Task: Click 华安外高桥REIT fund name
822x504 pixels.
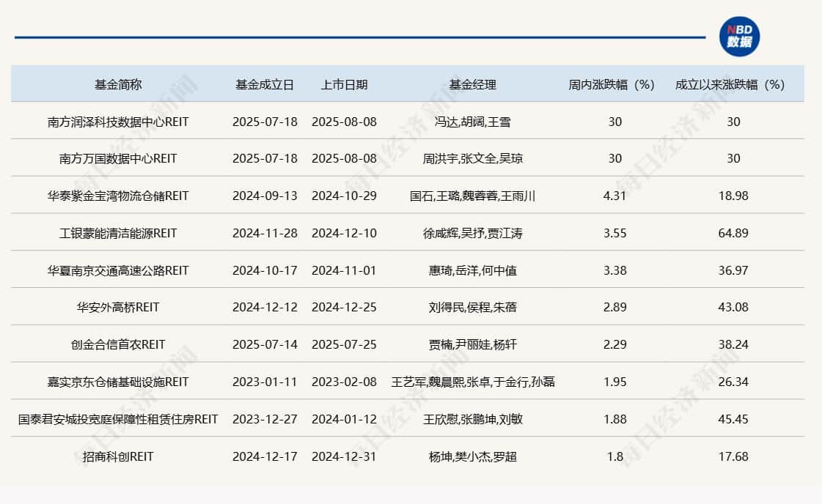Action: pos(117,307)
